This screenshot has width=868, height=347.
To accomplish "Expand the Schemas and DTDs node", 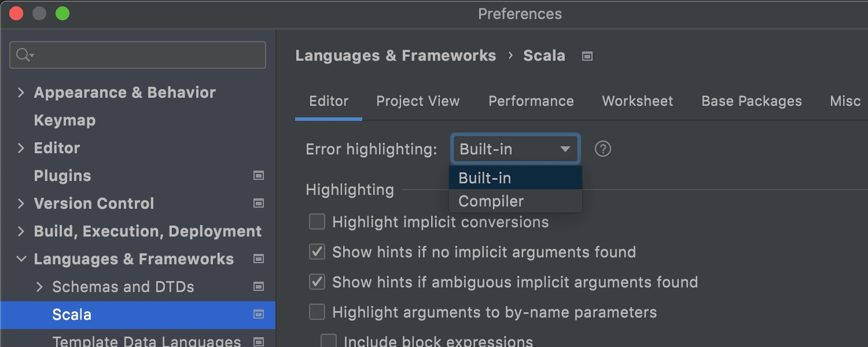I will [x=39, y=287].
